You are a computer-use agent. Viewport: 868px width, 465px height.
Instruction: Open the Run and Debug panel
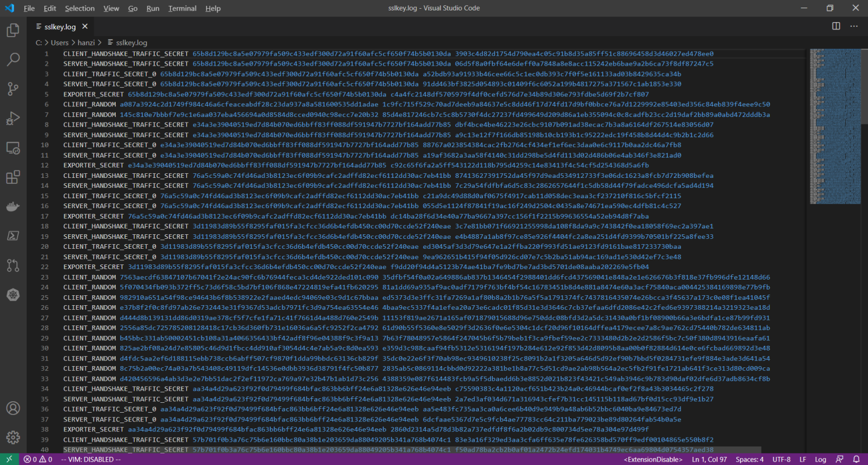13,118
